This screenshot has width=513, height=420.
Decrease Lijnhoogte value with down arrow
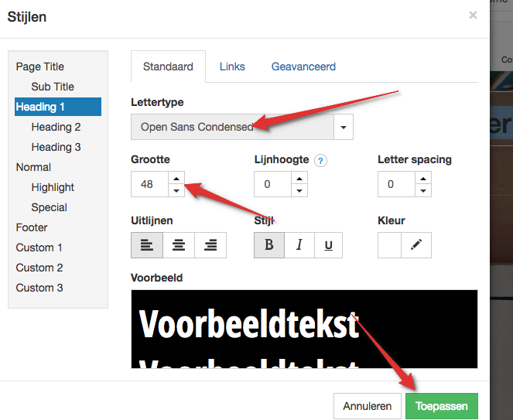[x=299, y=190]
